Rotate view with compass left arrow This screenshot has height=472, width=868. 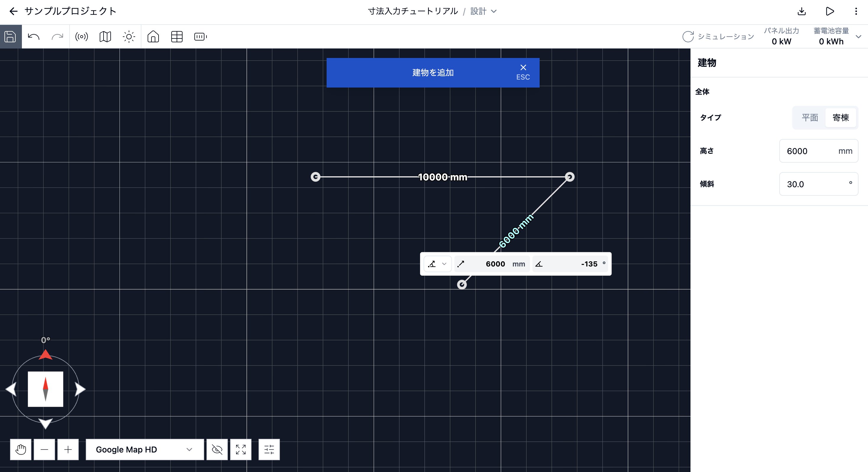coord(11,389)
